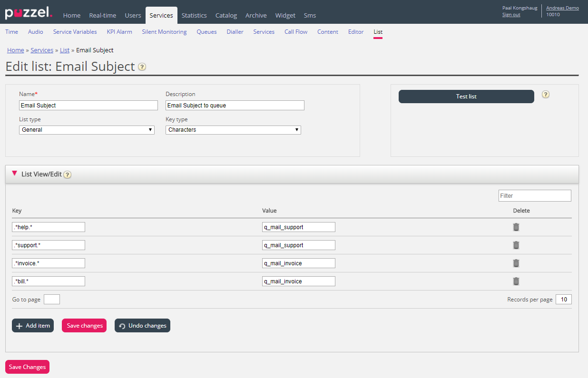The image size is (588, 378).
Task: Show help for List View/Edit section
Action: [68, 174]
